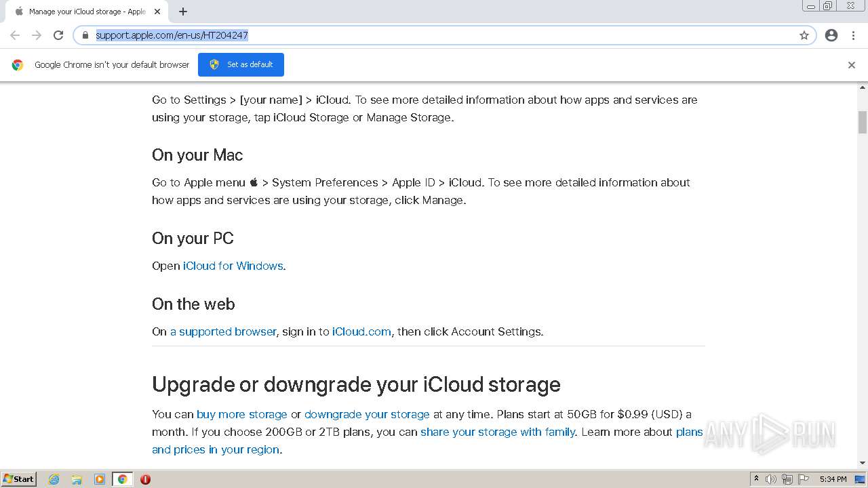The width and height of the screenshot is (868, 488).
Task: Click the Show desktop button beside the clock
Action: (x=861, y=479)
